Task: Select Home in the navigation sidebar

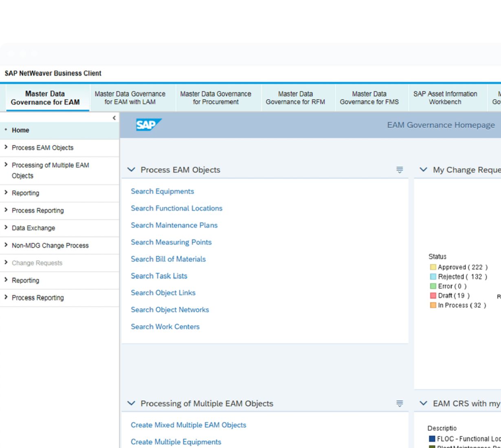Action: tap(20, 130)
